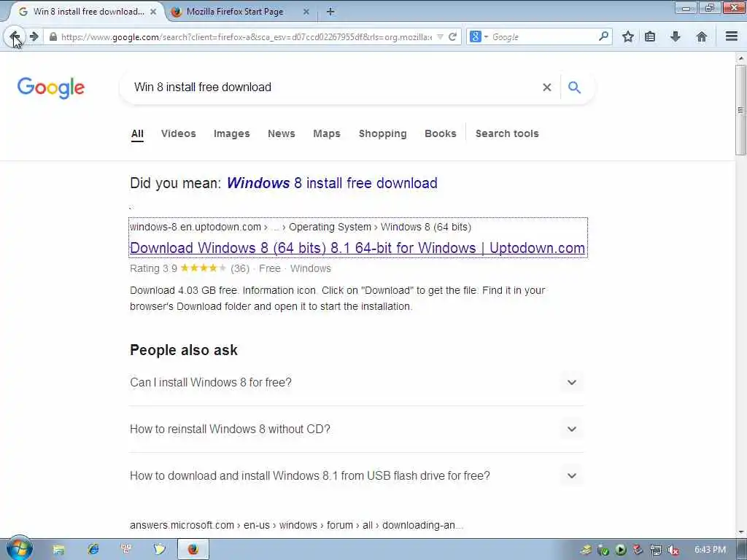Launch Internet Explorer from taskbar
The height and width of the screenshot is (560, 747).
93,549
